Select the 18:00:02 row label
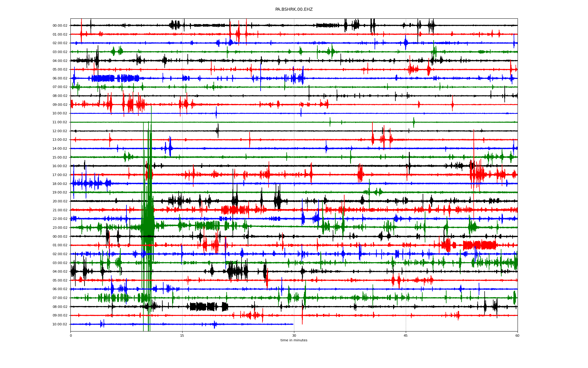Viewport: 588px width, 368px height. pos(60,184)
